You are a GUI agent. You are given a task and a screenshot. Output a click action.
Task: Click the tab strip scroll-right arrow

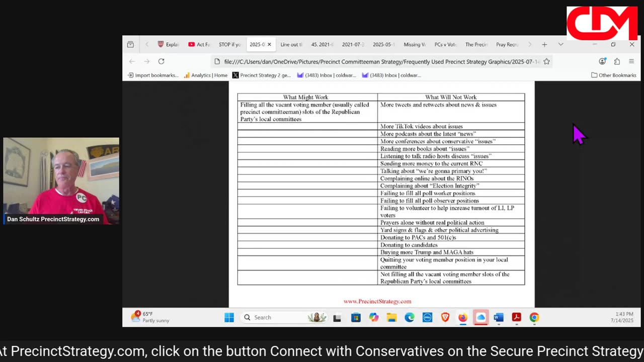point(529,44)
